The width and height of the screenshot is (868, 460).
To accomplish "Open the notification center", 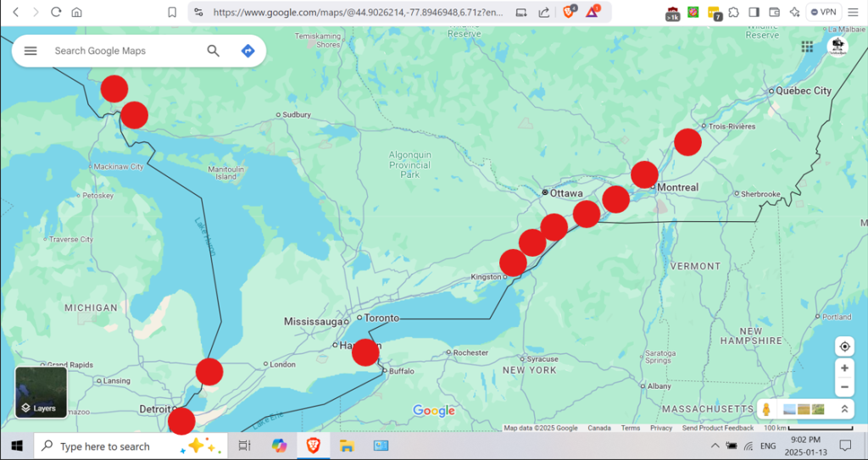I will (x=845, y=446).
